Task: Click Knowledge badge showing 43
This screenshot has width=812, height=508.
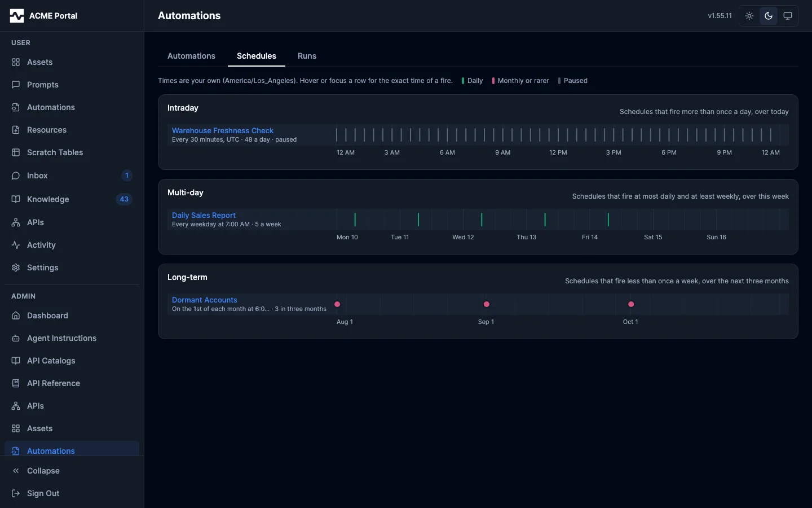Action: tap(124, 199)
